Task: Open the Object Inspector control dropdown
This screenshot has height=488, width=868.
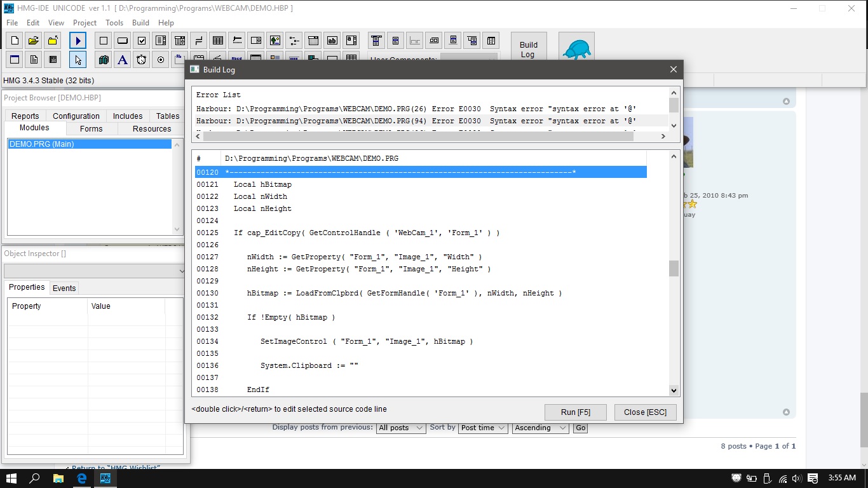Action: 182,271
